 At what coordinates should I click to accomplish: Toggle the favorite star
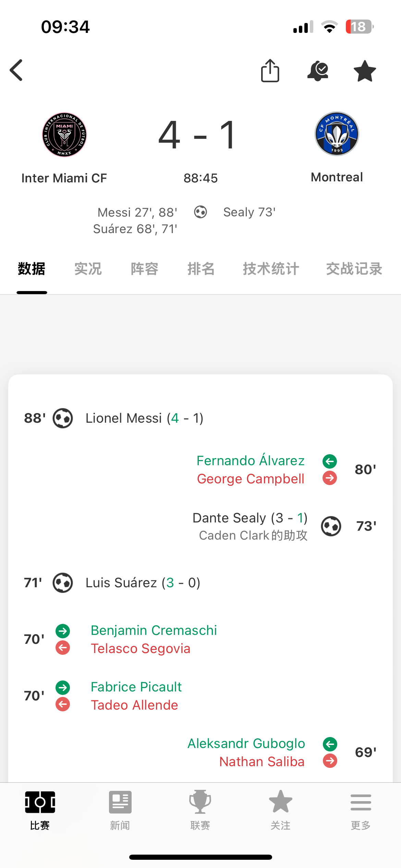point(365,71)
